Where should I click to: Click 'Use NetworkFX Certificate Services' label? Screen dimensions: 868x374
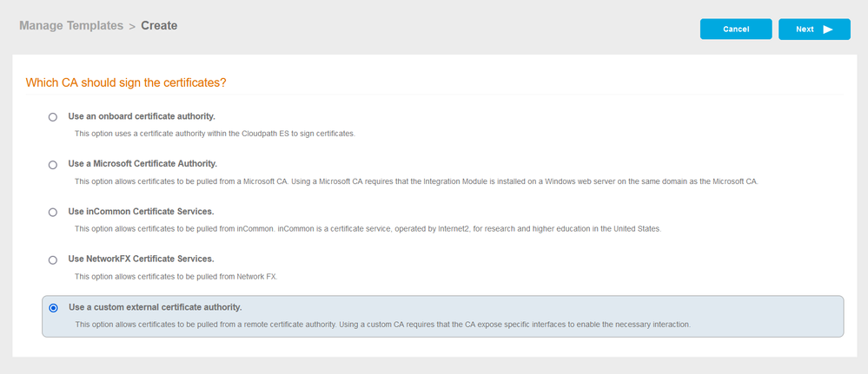141,259
